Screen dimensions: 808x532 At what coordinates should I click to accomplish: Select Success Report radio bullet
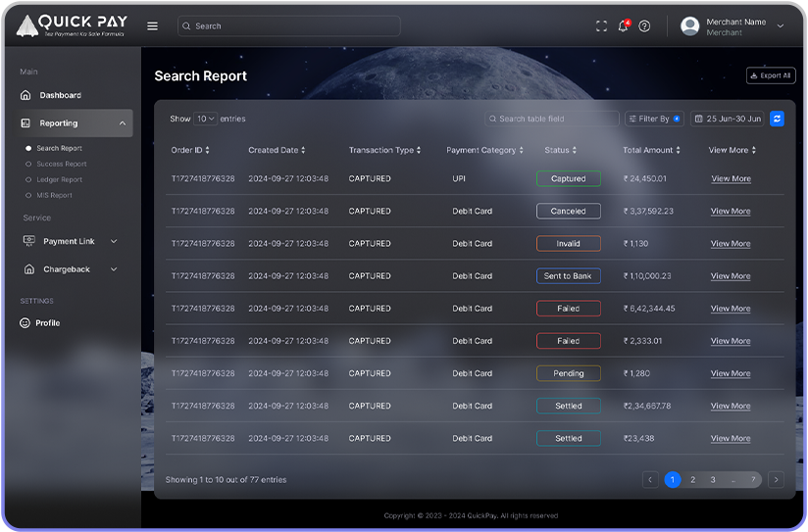point(28,165)
